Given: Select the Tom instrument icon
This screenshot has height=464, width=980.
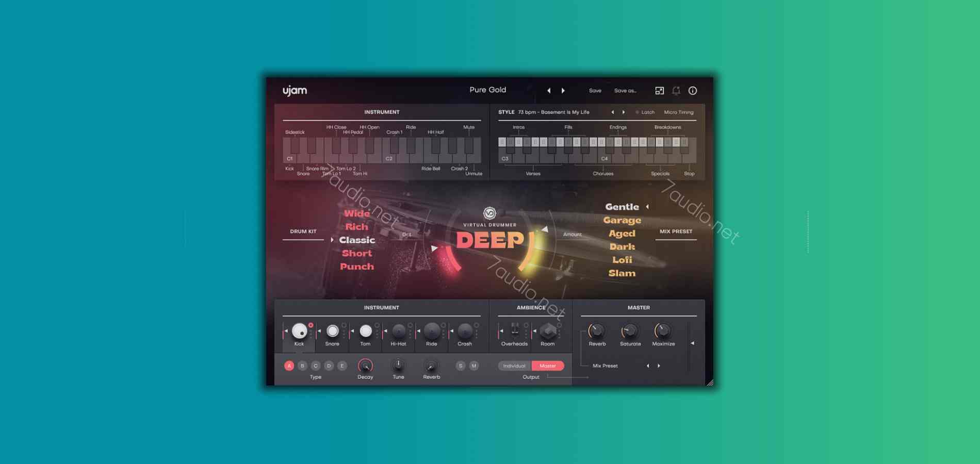Looking at the screenshot, I should (366, 331).
